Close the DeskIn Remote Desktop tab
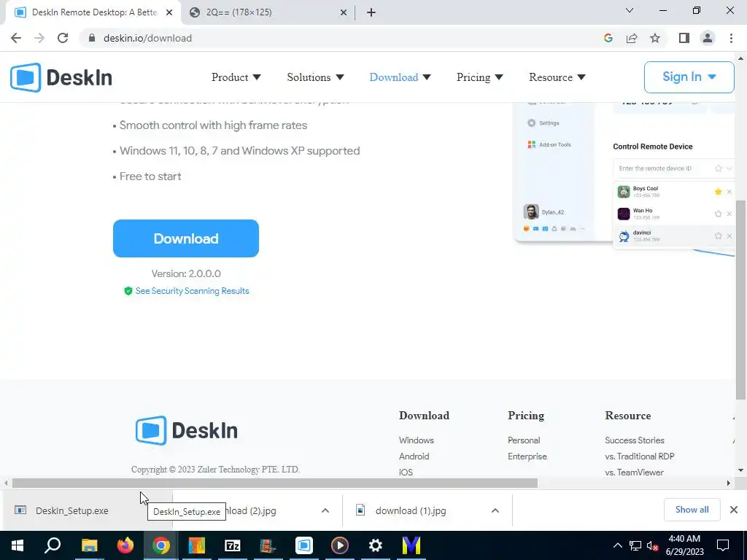 [169, 13]
